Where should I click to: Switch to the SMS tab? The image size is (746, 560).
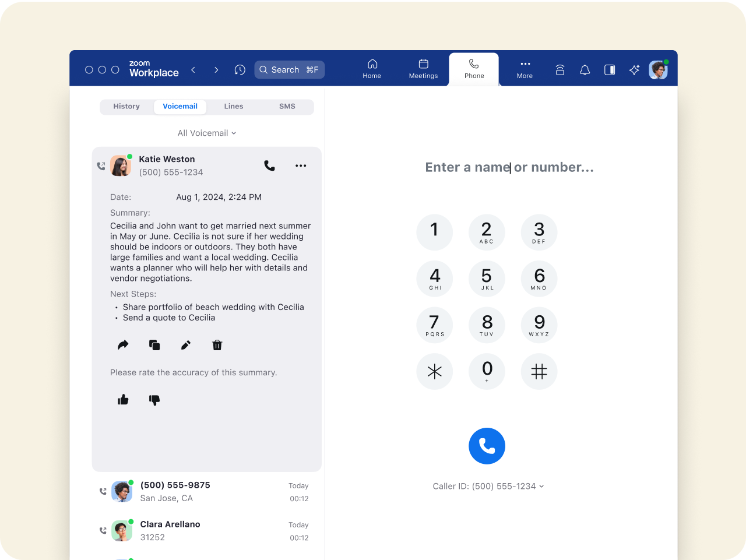pyautogui.click(x=287, y=107)
